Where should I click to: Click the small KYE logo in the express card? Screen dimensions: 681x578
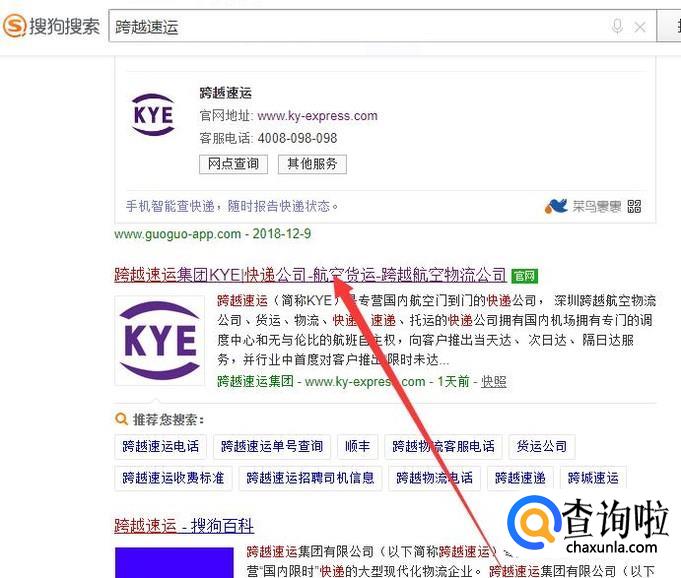coord(153,115)
